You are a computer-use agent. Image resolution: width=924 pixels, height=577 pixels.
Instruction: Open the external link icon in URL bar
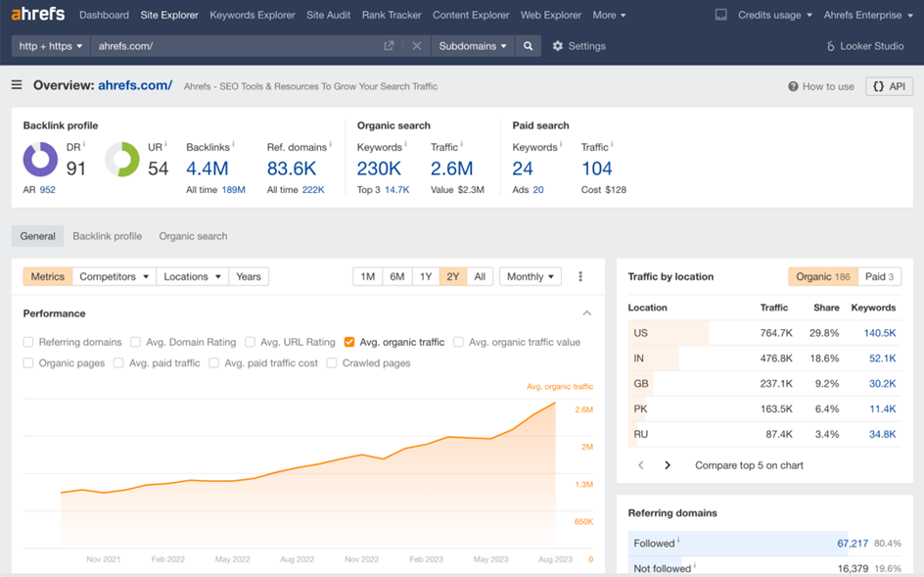point(389,46)
